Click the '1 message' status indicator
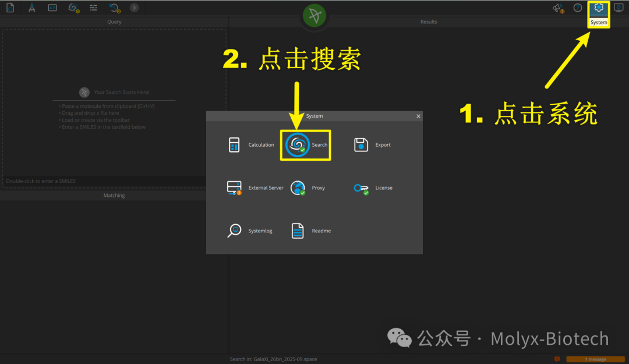 pyautogui.click(x=595, y=359)
